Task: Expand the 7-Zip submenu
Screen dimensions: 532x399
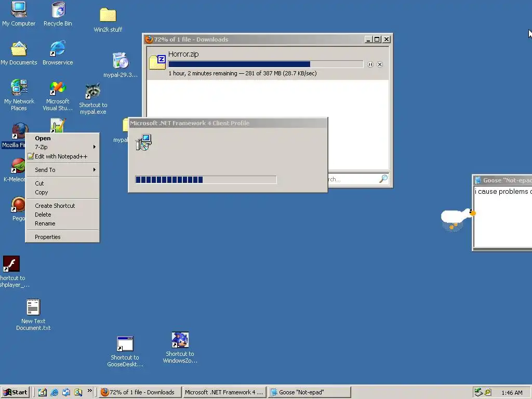Action: coord(63,147)
